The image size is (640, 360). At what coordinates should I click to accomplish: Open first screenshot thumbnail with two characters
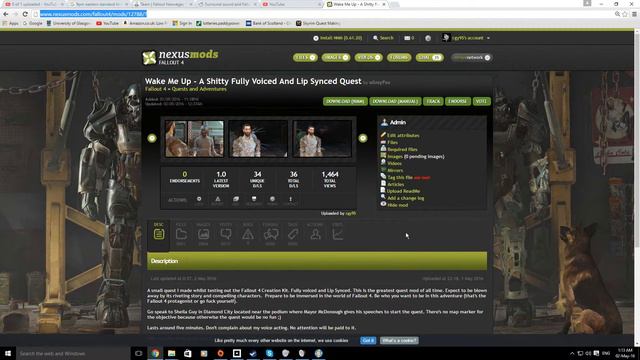coord(194,138)
